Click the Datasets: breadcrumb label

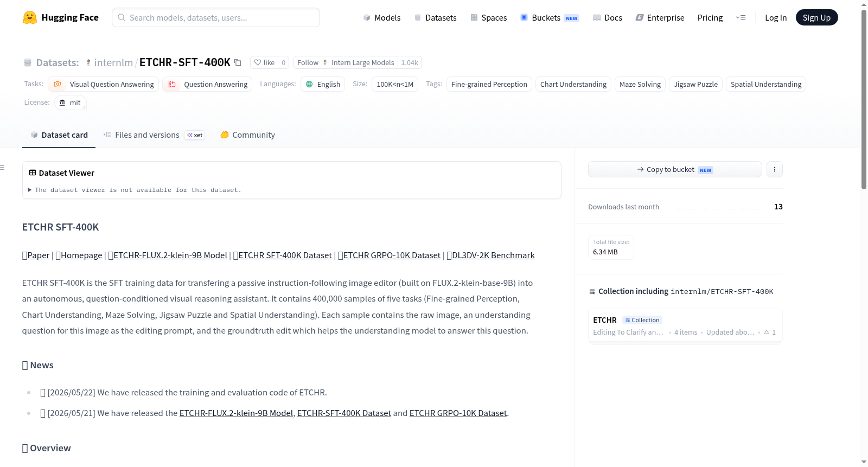pos(58,63)
